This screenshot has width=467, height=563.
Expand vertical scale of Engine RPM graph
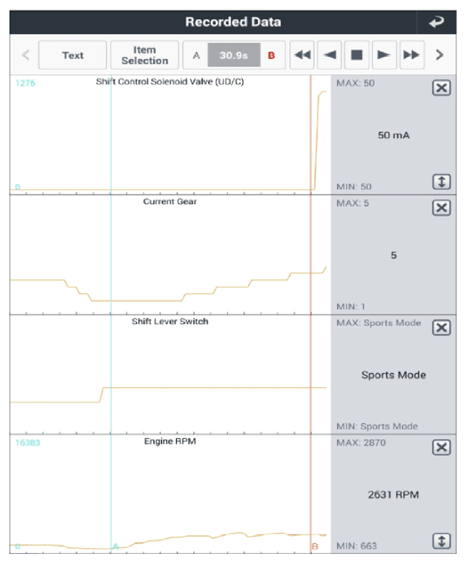point(441,541)
